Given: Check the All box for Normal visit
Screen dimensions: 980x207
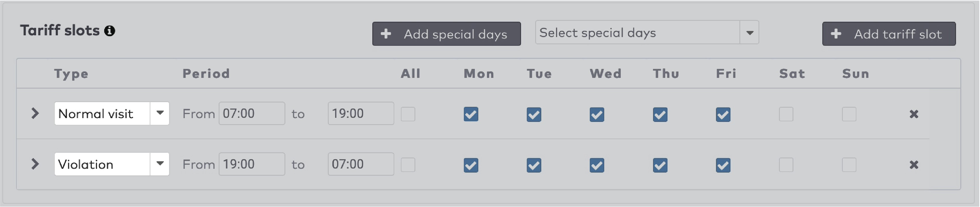Looking at the screenshot, I should [408, 114].
